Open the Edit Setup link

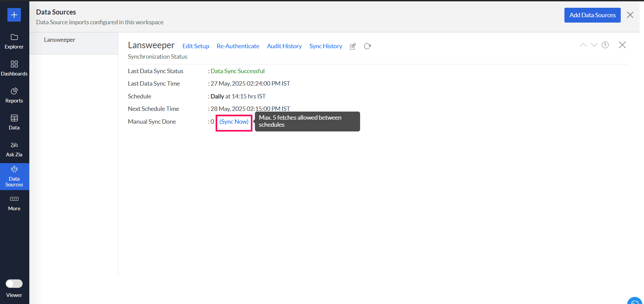[x=196, y=46]
